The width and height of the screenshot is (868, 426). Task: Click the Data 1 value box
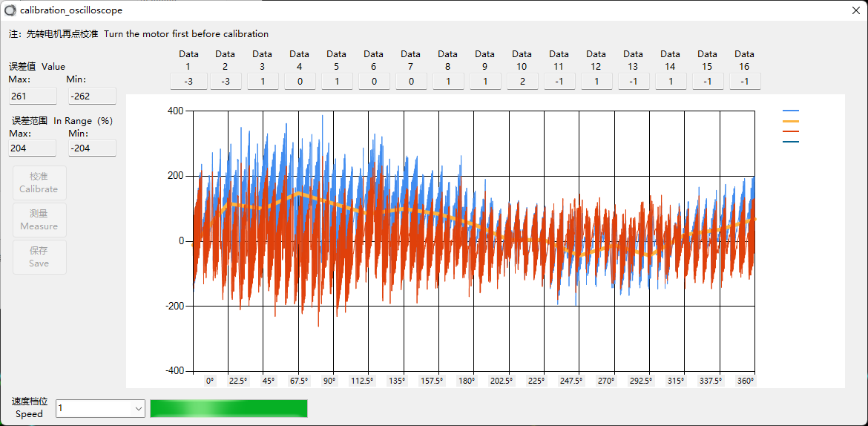188,82
